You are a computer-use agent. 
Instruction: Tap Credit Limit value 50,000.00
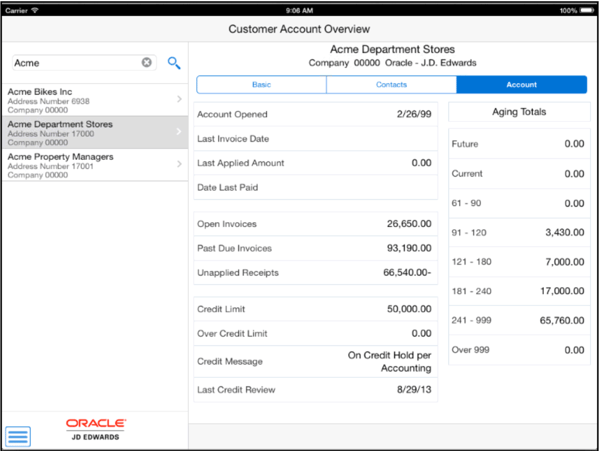click(x=409, y=309)
